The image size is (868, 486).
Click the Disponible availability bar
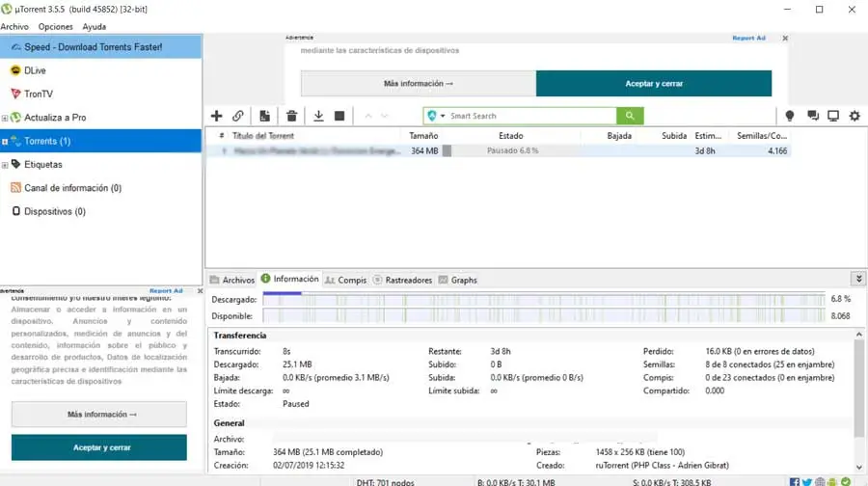click(x=544, y=316)
